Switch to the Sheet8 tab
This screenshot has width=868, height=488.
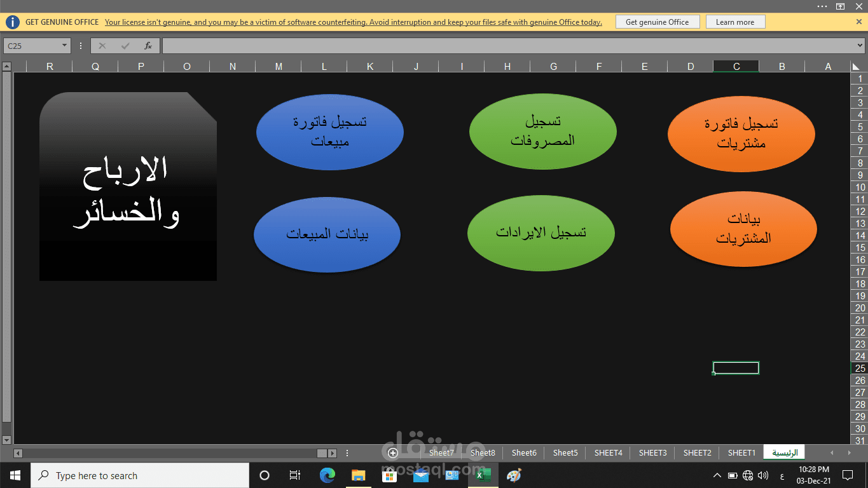(483, 453)
